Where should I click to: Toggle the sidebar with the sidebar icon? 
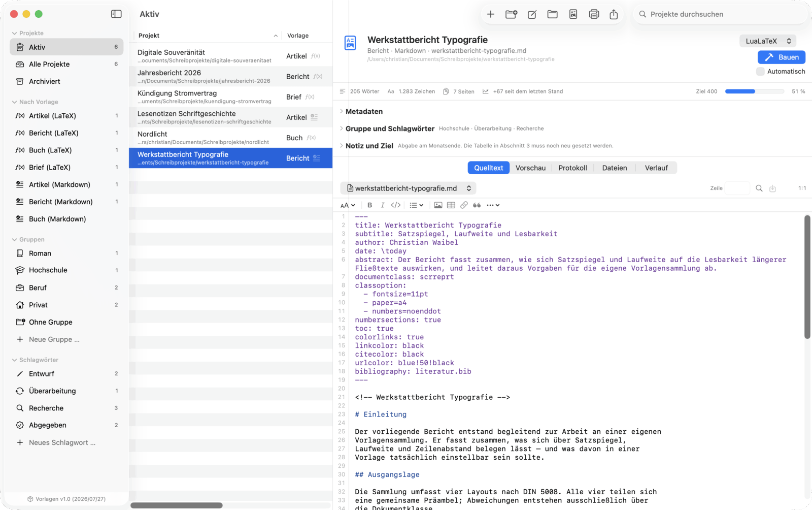pyautogui.click(x=116, y=14)
